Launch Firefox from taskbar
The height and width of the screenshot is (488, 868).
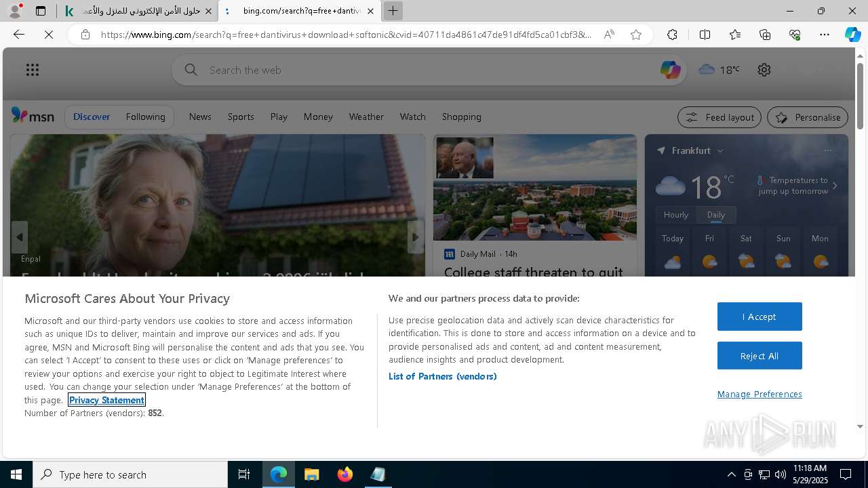point(344,474)
